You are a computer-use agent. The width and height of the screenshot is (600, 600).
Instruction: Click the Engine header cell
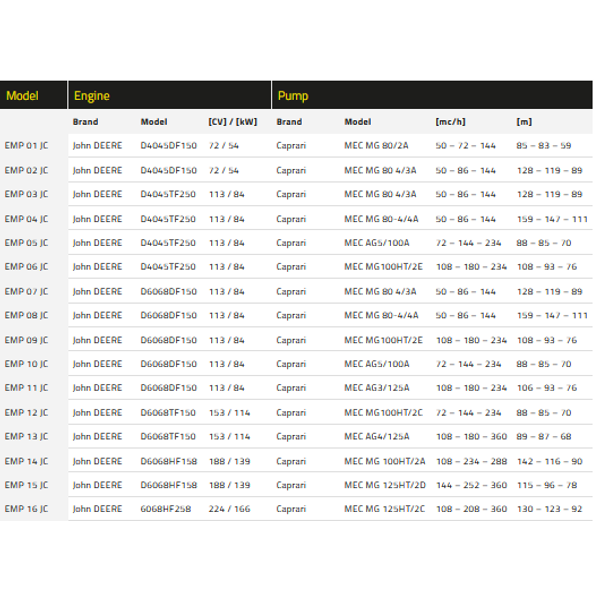[x=170, y=95]
